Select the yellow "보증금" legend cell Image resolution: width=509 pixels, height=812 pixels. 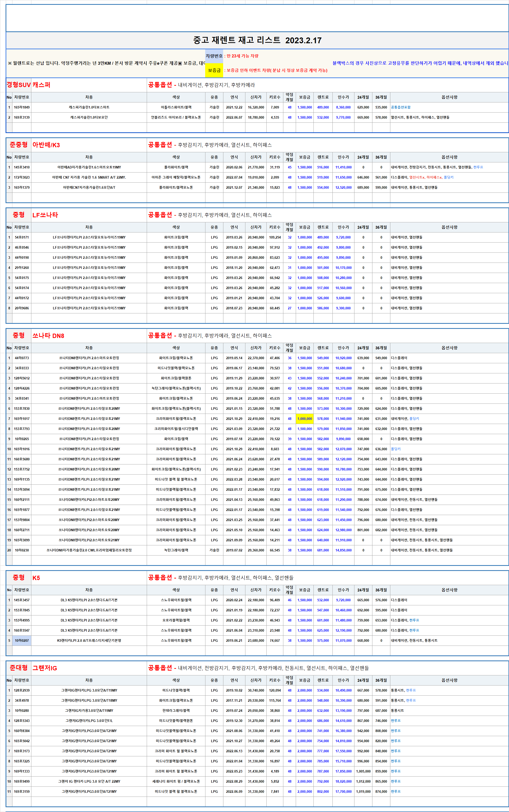pyautogui.click(x=214, y=70)
